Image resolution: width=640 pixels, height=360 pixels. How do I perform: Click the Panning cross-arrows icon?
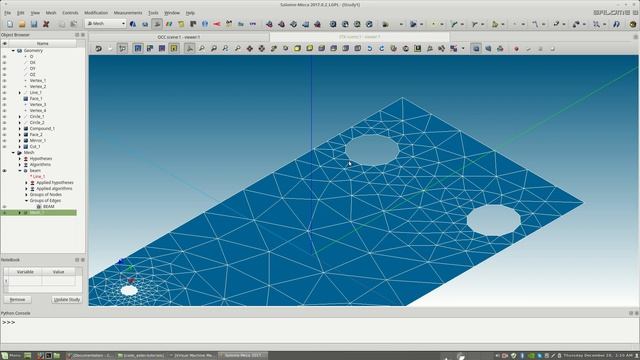(x=249, y=49)
